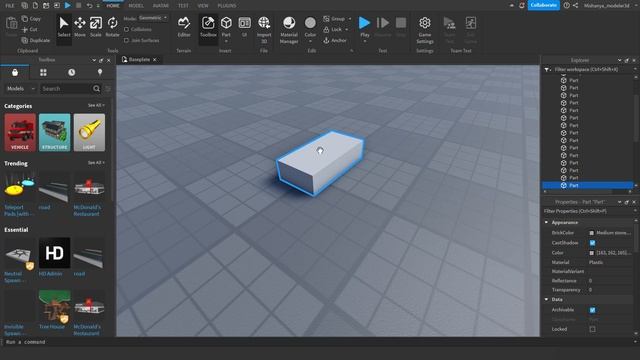
Task: Open the Toolbox Creations tab
Action: pyautogui.click(x=100, y=72)
